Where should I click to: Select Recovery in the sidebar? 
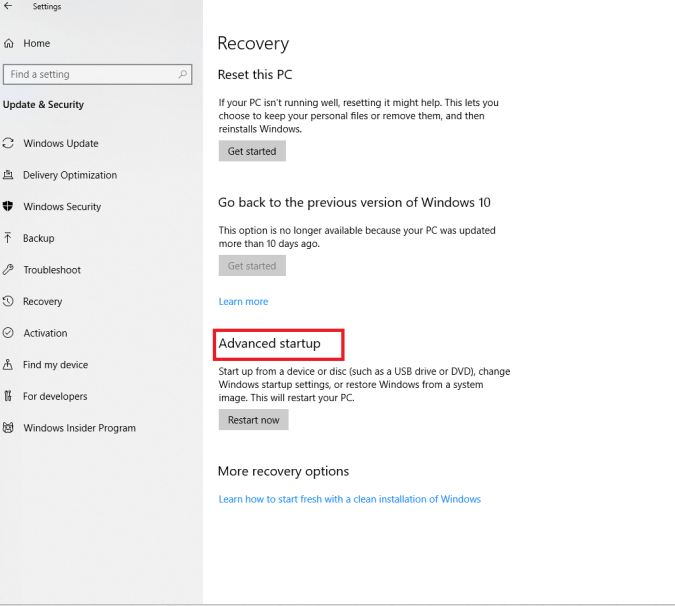(x=43, y=302)
